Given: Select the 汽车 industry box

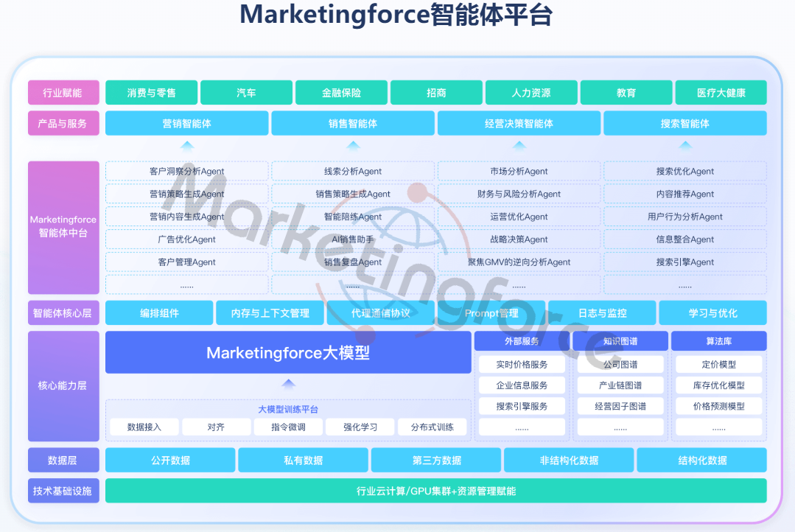Looking at the screenshot, I should 246,93.
